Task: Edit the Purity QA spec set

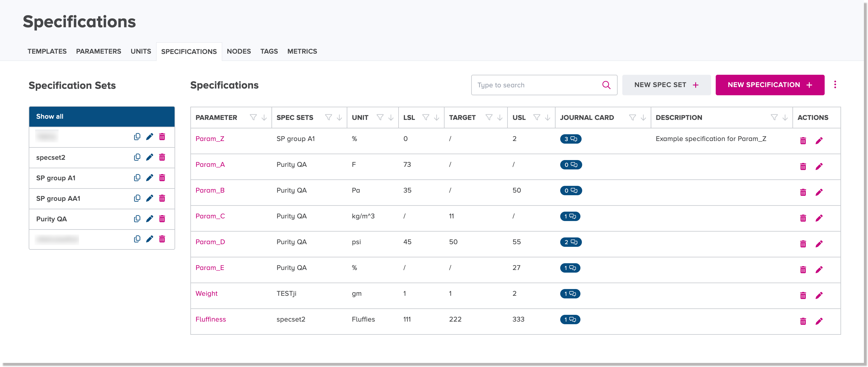Action: point(150,219)
